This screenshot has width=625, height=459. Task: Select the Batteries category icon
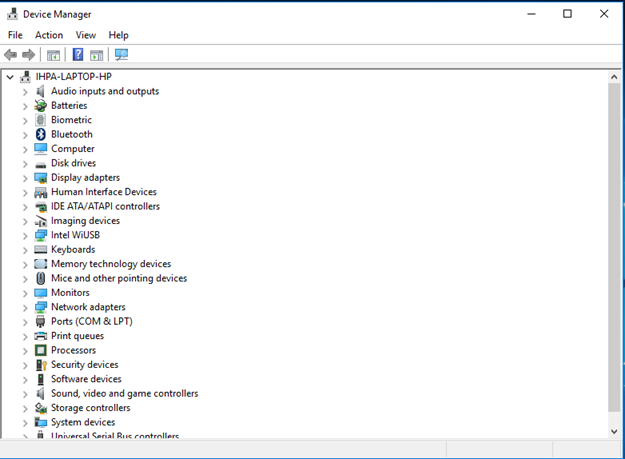[x=41, y=105]
